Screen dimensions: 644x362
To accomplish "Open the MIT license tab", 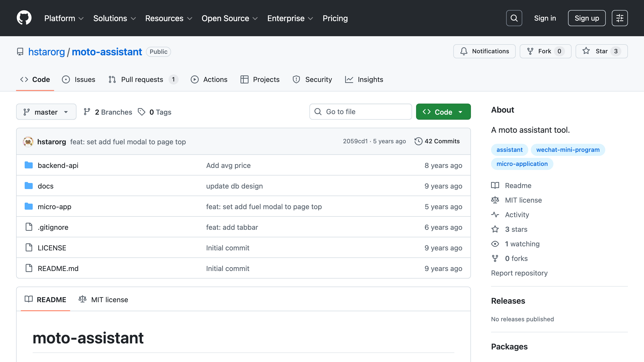I will tap(103, 300).
